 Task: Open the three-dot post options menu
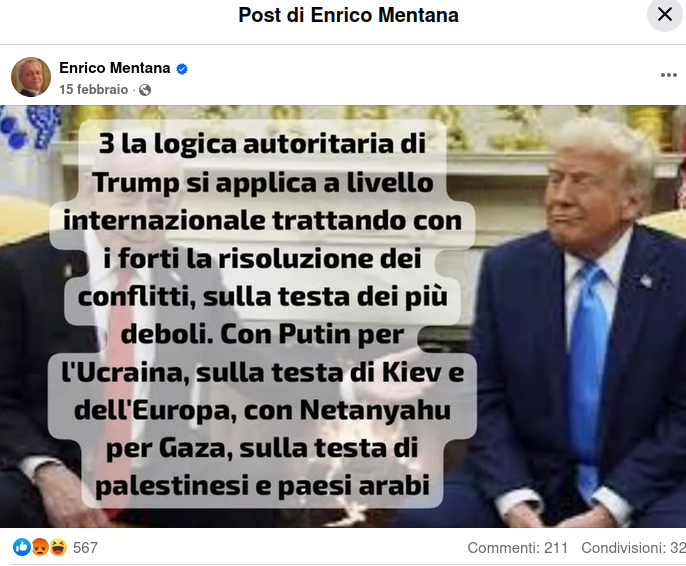668,75
